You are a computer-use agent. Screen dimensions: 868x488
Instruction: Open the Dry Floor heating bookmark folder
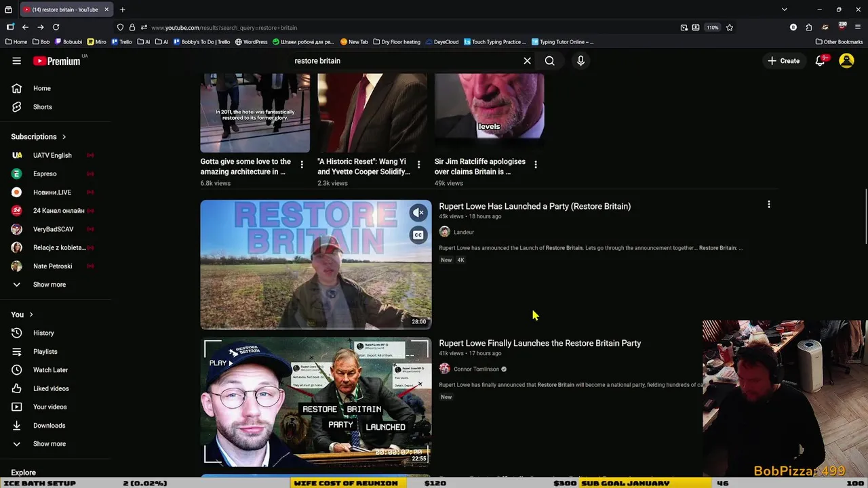397,42
